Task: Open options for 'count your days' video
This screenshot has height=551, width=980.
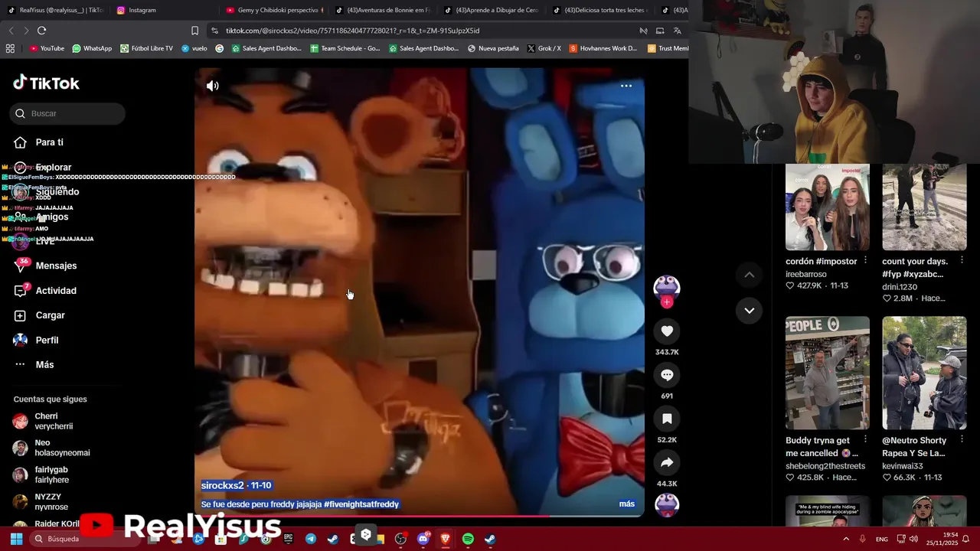Action: tap(962, 261)
